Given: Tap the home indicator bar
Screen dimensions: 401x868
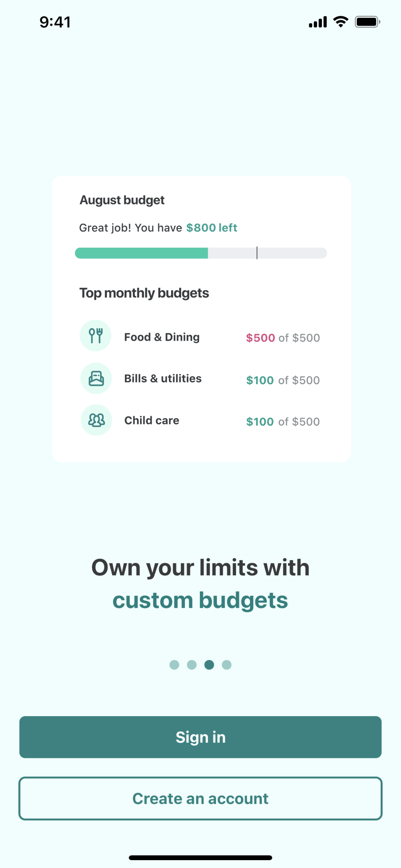Looking at the screenshot, I should click(200, 857).
